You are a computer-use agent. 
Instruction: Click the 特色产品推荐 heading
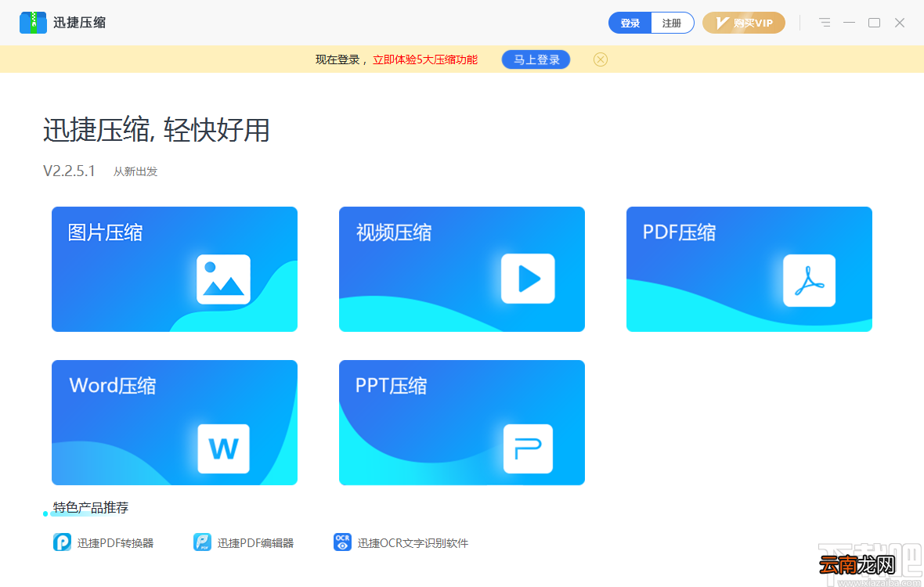click(91, 507)
